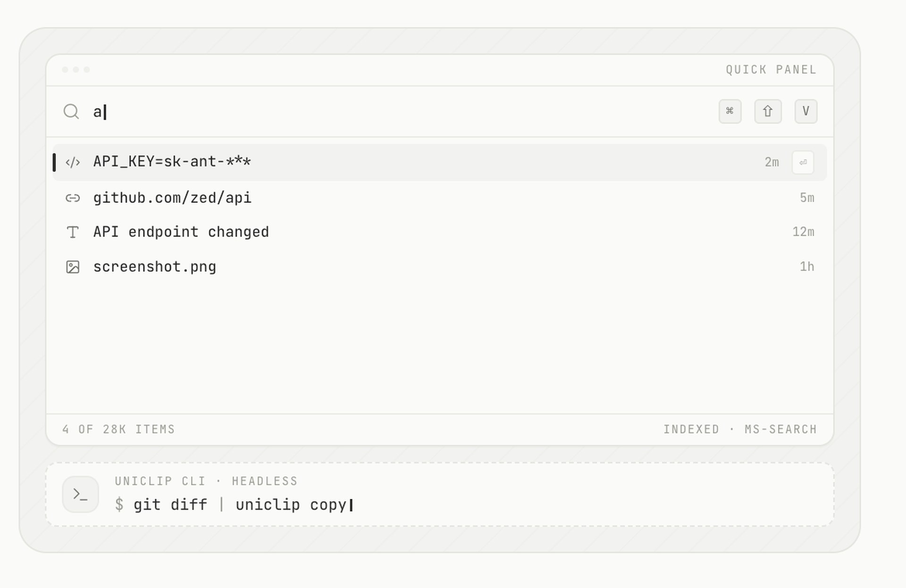Select the API_KEY=sk-ant-*** clip
Screen dimensions: 906x588
[x=440, y=162]
